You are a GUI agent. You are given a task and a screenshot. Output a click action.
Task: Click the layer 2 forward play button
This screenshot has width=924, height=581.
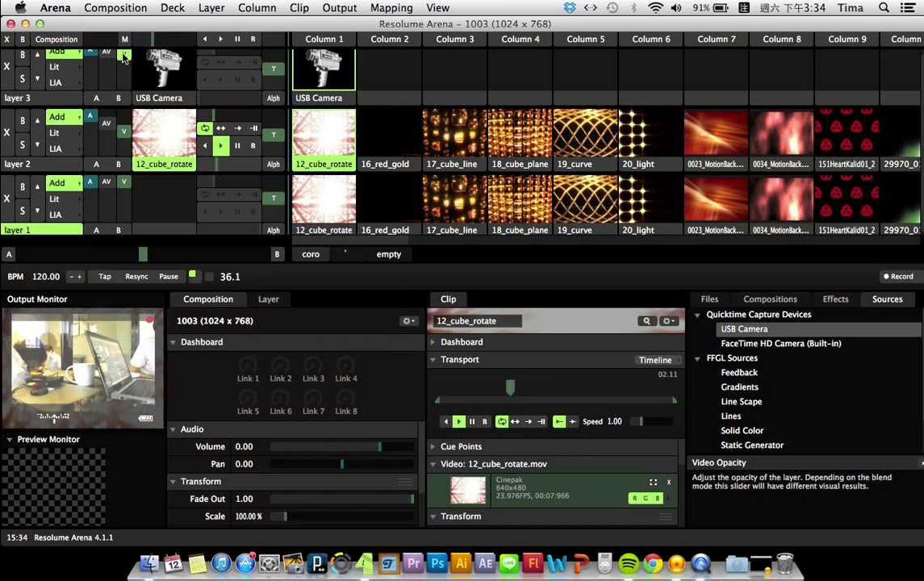point(221,145)
